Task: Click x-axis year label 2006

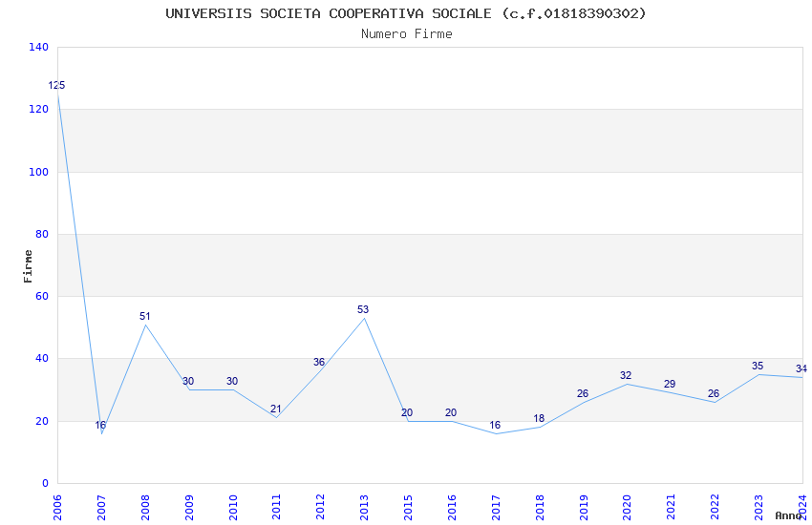Action: (57, 507)
